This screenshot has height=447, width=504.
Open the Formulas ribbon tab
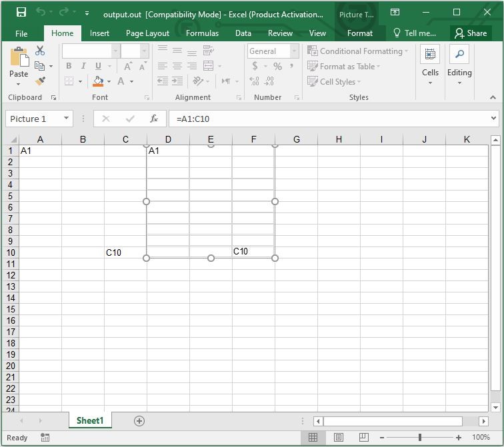[202, 33]
